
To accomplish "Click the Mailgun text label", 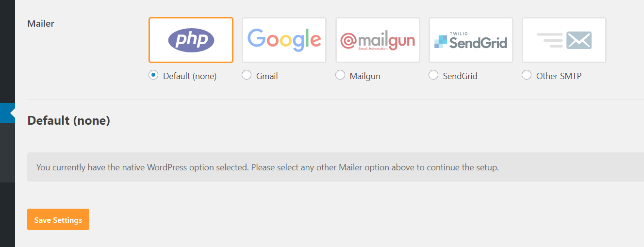I will [365, 76].
